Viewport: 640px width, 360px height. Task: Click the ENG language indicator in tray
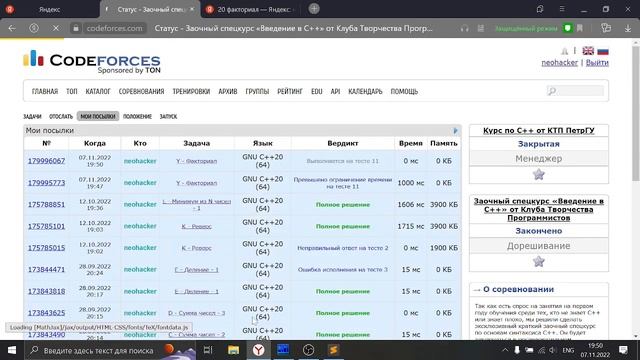(x=568, y=350)
